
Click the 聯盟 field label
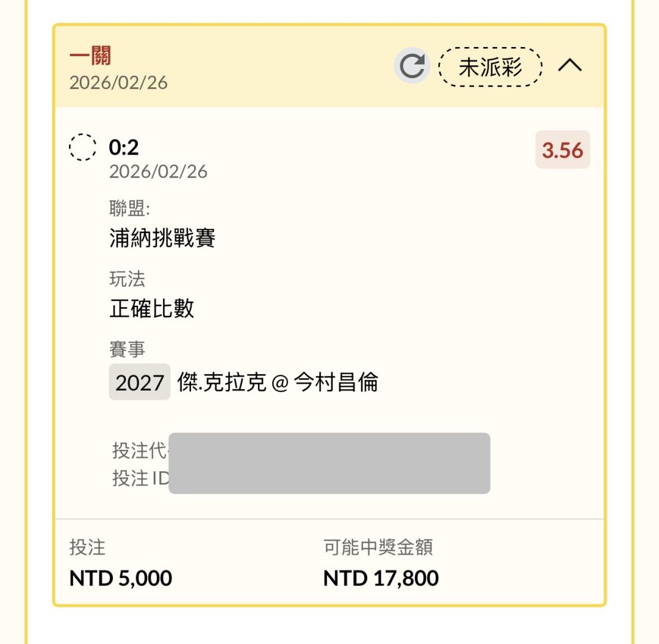pyautogui.click(x=129, y=209)
